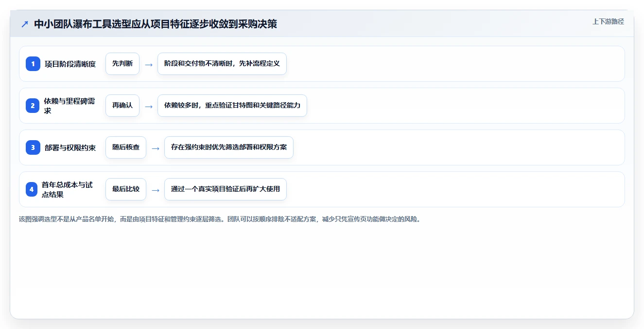Click the footer note starting 该图强调选型

point(220,219)
